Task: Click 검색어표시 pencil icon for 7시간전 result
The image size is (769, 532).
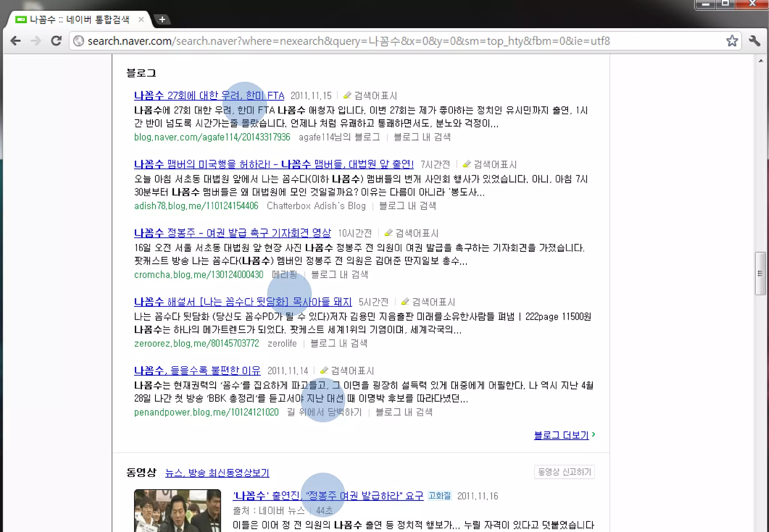Action: pos(467,164)
